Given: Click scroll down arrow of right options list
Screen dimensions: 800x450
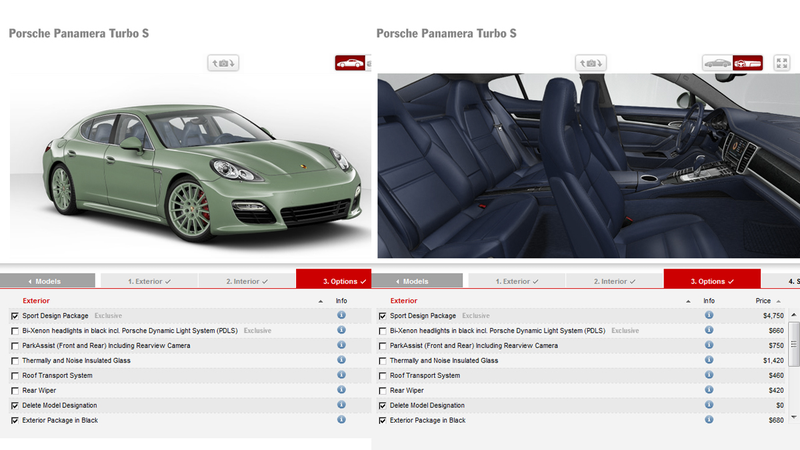Looking at the screenshot, I should tap(794, 417).
